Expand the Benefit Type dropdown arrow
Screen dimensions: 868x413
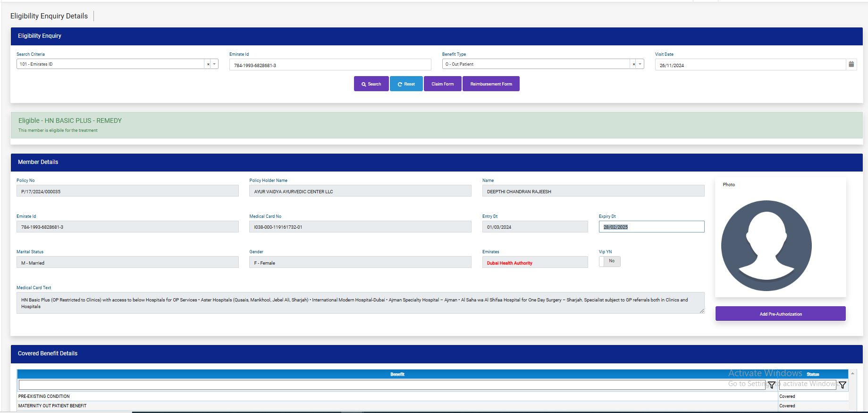click(x=640, y=64)
